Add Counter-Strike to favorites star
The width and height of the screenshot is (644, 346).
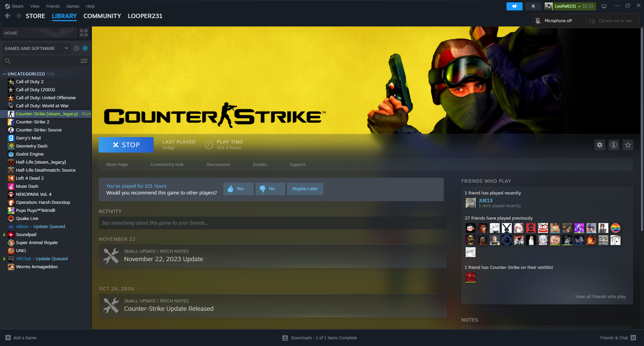coord(628,145)
